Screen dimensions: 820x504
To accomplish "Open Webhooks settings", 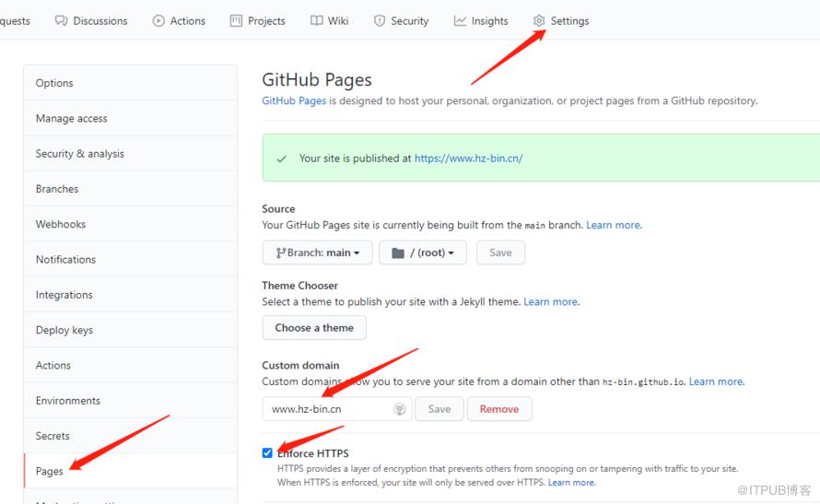I will [130, 224].
